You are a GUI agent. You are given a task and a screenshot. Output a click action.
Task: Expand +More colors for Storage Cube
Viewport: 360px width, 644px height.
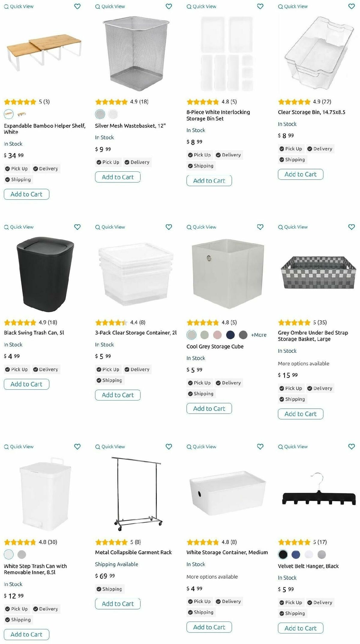(259, 335)
